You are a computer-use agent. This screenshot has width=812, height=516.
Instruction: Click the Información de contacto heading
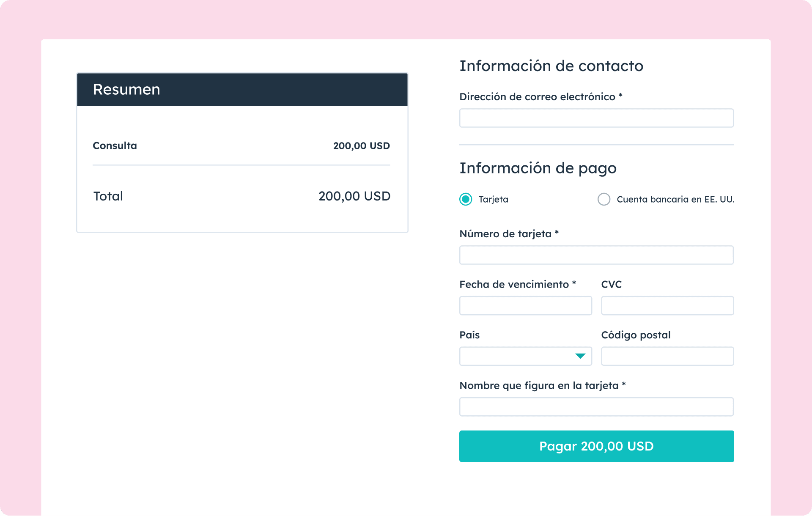click(x=551, y=66)
